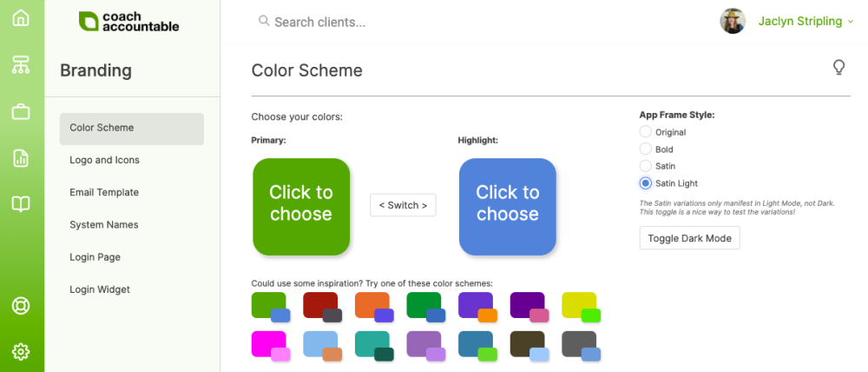This screenshot has height=372, width=868.
Task: Select the Bold app frame style
Action: pos(645,149)
